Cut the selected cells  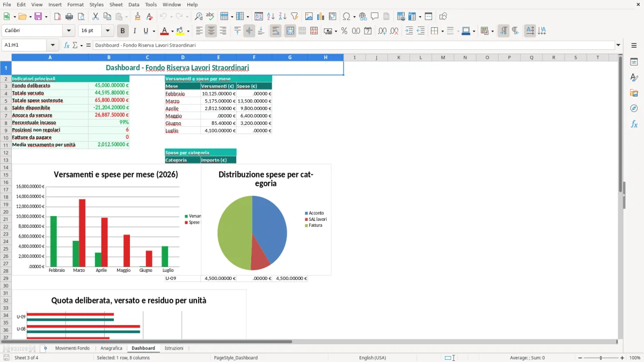tap(96, 17)
